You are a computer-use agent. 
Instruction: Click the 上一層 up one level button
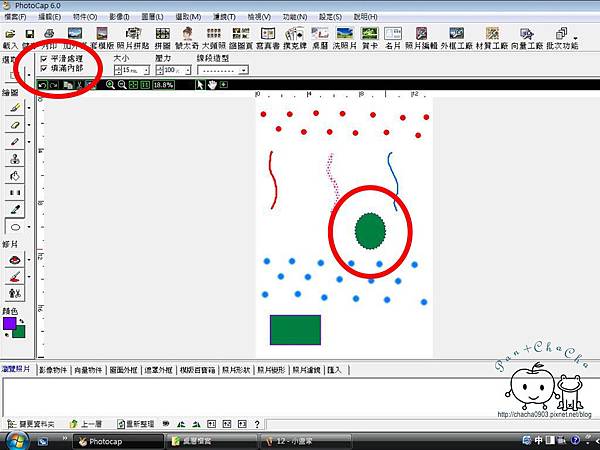pos(86,424)
